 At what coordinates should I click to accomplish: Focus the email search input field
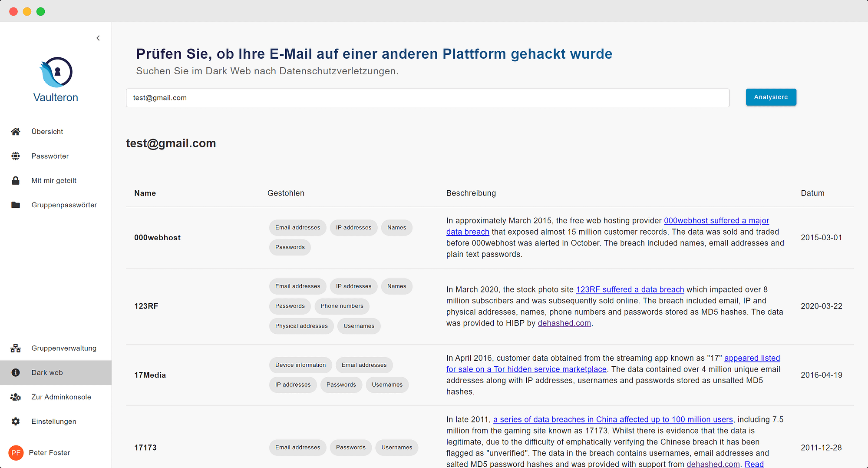428,98
